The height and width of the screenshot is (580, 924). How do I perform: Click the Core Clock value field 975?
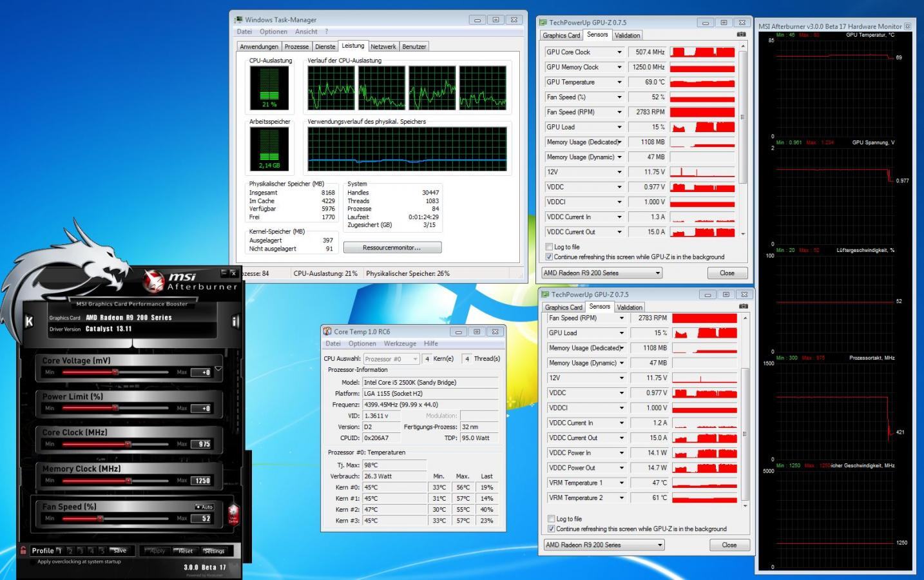(202, 444)
